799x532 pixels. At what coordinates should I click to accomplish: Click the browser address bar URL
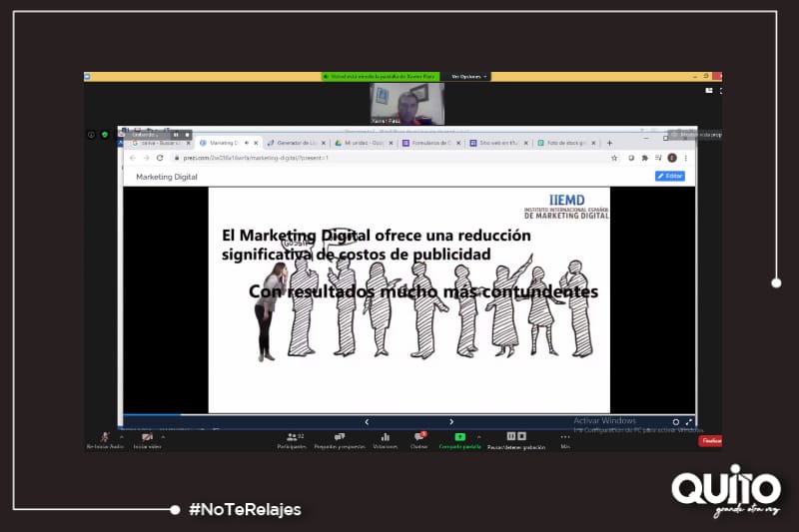point(260,158)
